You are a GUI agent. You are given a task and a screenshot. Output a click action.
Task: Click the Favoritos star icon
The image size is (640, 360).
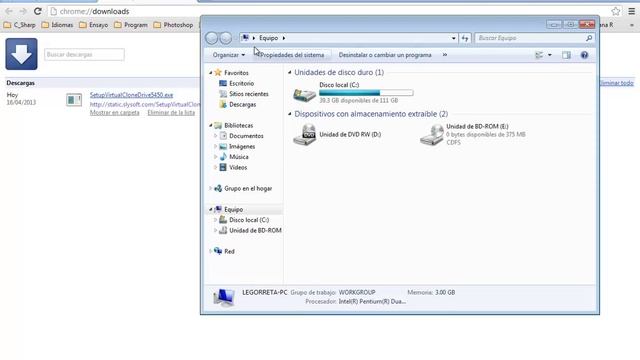click(218, 72)
